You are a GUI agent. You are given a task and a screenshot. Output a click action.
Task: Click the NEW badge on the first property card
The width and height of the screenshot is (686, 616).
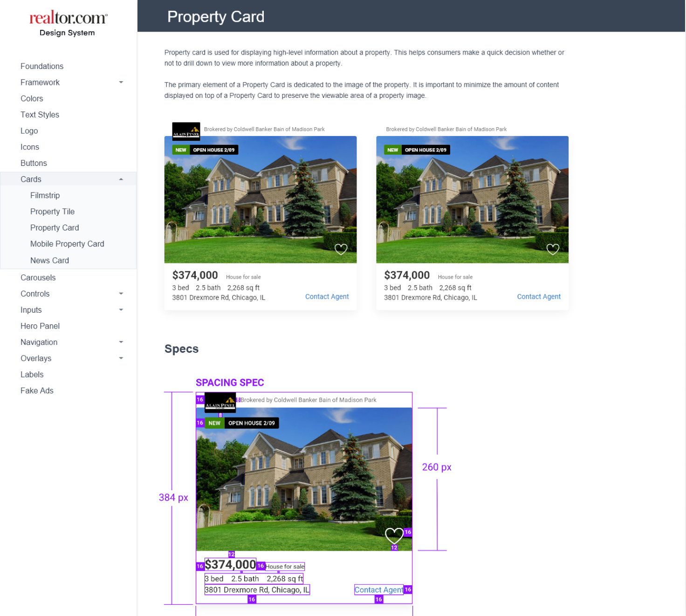pos(181,150)
